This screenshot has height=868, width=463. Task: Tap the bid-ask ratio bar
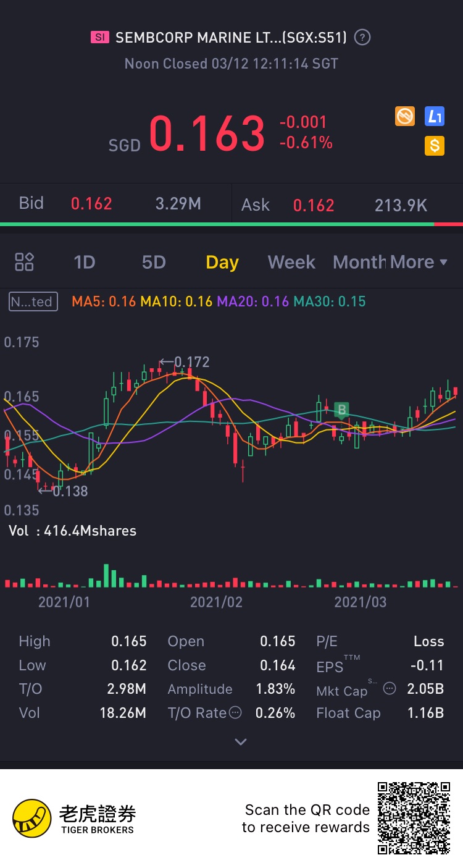pos(231,224)
